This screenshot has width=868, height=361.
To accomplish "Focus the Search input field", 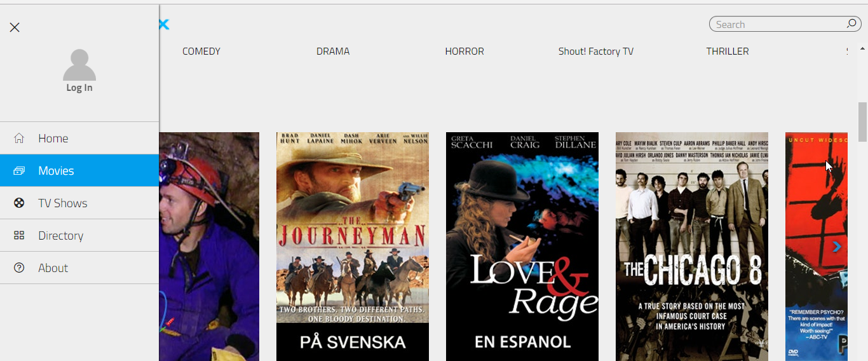I will (x=785, y=24).
